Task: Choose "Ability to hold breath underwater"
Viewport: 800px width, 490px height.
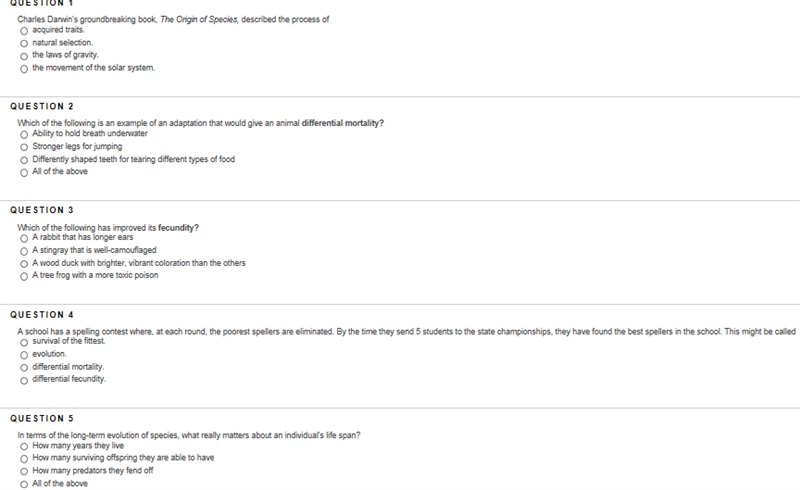Action: tap(24, 135)
